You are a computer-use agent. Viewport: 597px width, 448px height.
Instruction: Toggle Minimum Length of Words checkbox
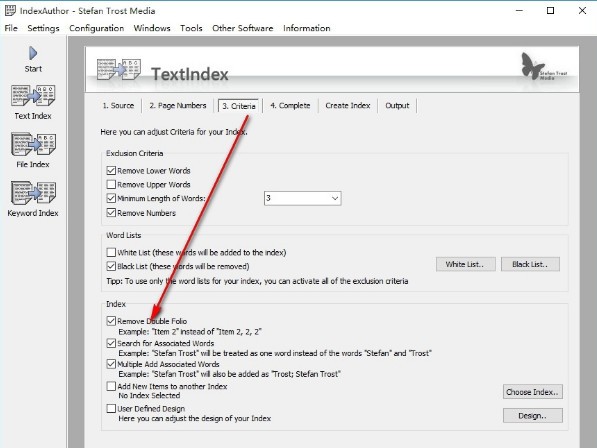[x=111, y=198]
